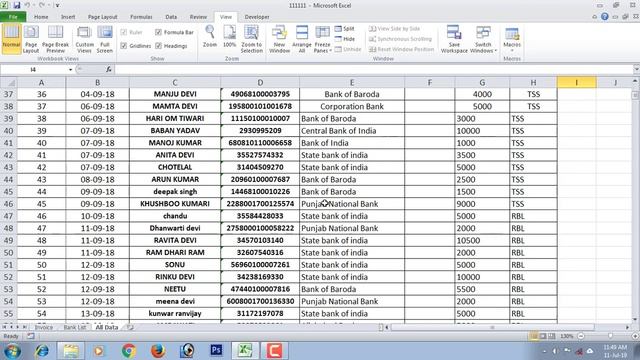
Task: Switch to Normal workbook view
Action: point(11,39)
